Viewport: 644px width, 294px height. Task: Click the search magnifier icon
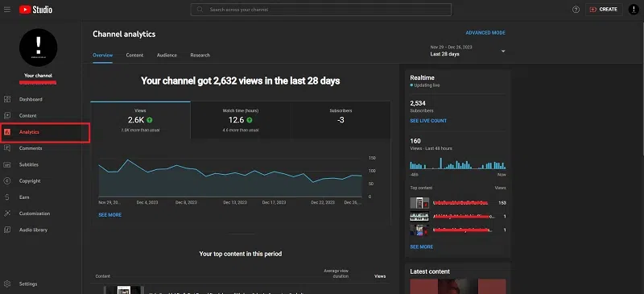[200, 9]
